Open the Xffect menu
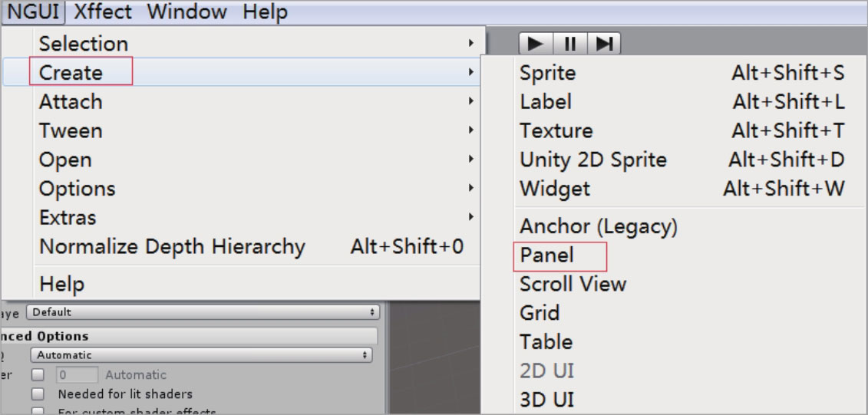The width and height of the screenshot is (868, 415). point(103,12)
